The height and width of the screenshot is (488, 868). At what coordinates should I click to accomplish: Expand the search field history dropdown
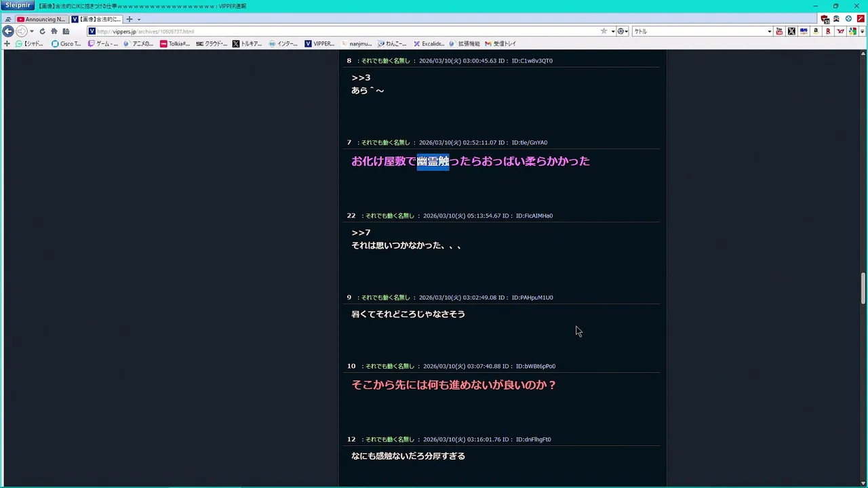click(770, 31)
